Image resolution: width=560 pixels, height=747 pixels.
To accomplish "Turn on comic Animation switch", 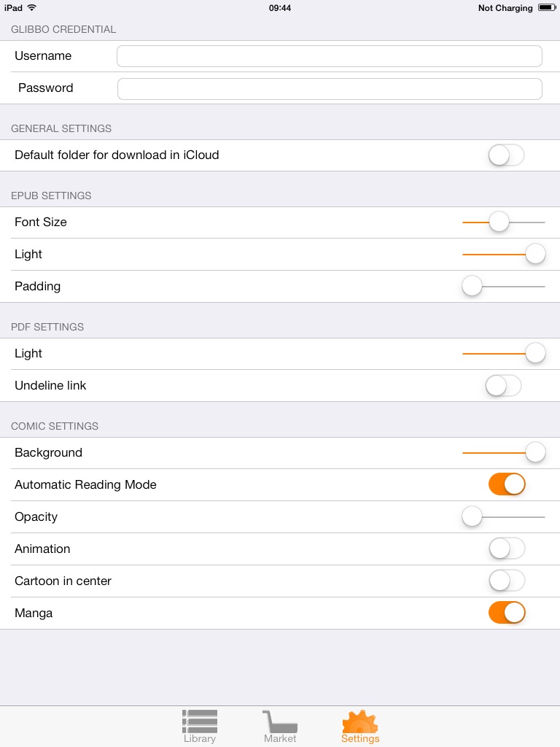I will [x=507, y=549].
